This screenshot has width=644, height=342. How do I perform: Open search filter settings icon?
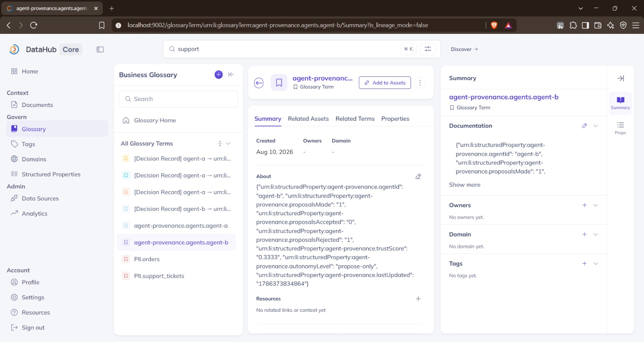pyautogui.click(x=428, y=49)
